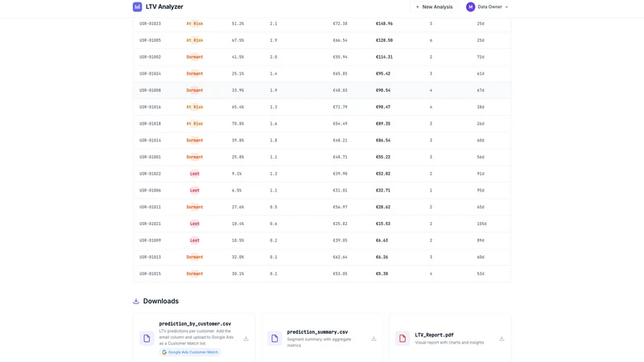Click the Lost badge for USR-01006
The image size is (644, 362).
[x=195, y=191]
